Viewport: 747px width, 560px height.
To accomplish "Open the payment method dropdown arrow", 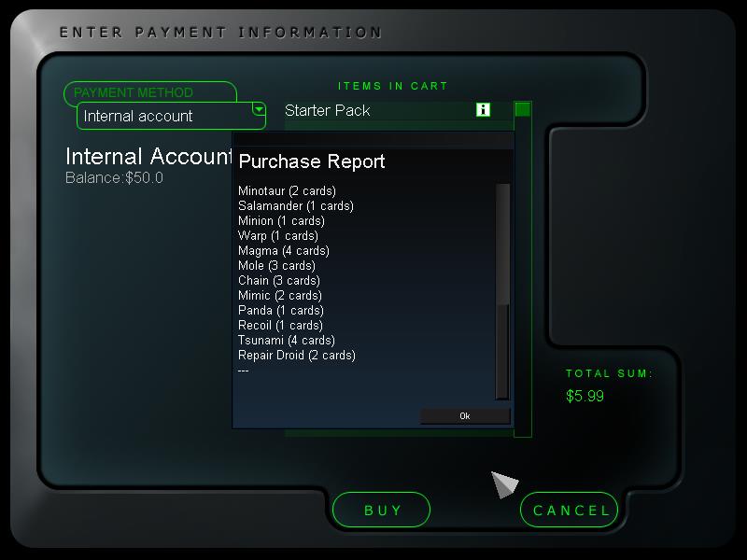I will coord(259,109).
